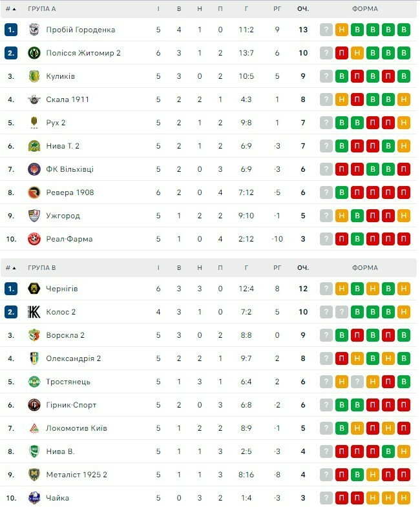Image resolution: width=420 pixels, height=507 pixels.
Task: Click the Реал-Фарма team crest
Action: tap(34, 239)
